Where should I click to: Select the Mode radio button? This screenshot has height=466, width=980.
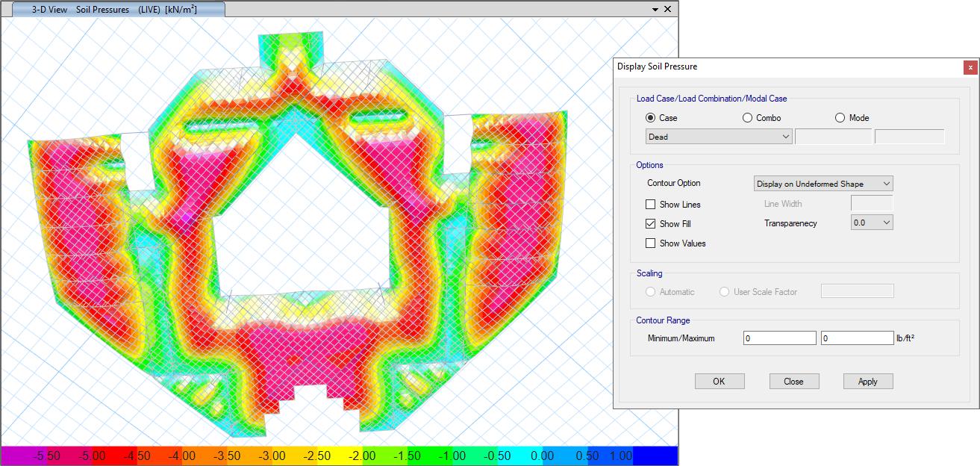[x=840, y=118]
